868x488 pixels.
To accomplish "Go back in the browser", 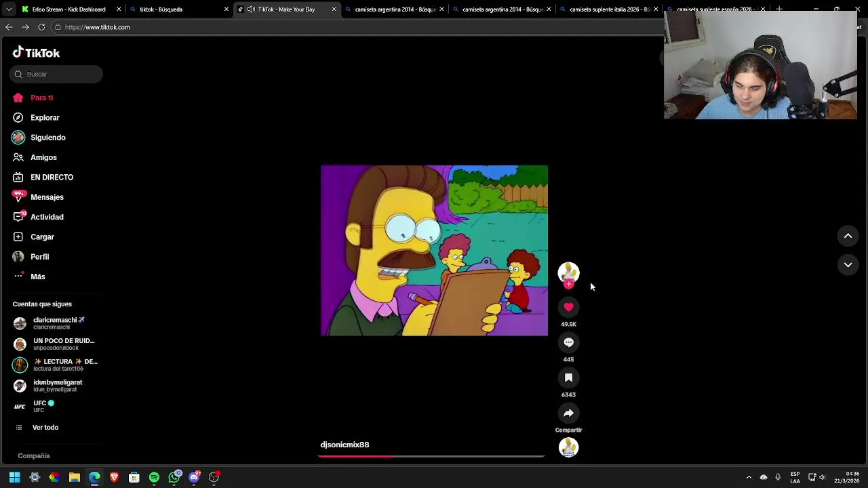I will coord(9,27).
